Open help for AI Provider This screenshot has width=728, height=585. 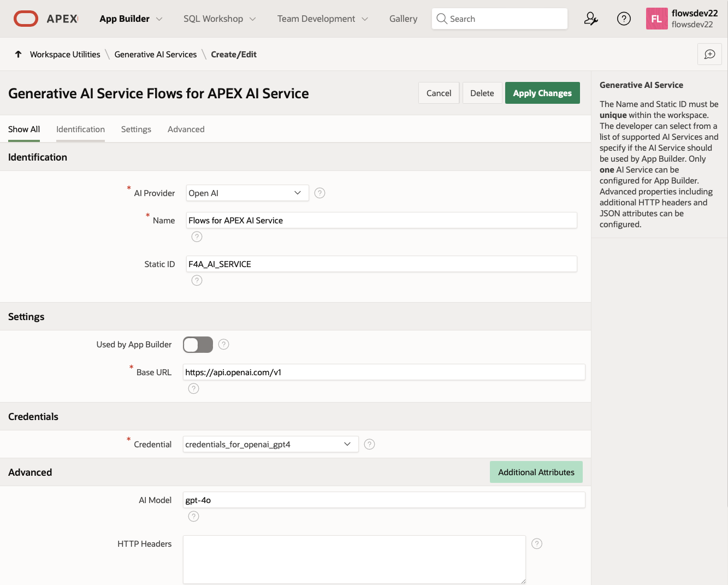tap(320, 193)
